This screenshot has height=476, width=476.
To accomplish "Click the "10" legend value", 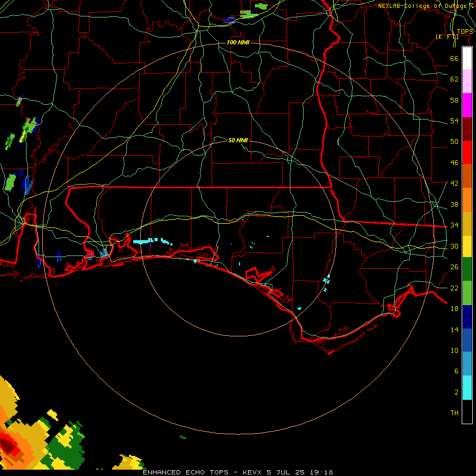I will pos(454,350).
